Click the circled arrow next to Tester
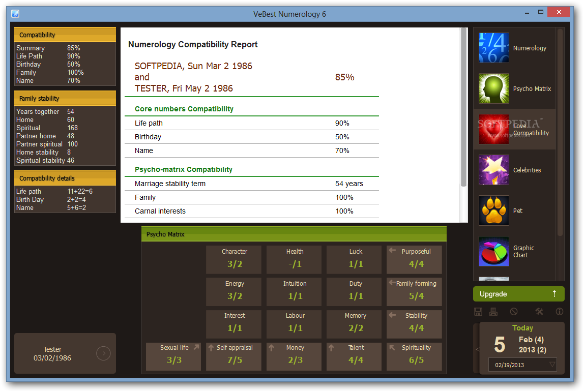This screenshot has width=584, height=392. coord(104,353)
